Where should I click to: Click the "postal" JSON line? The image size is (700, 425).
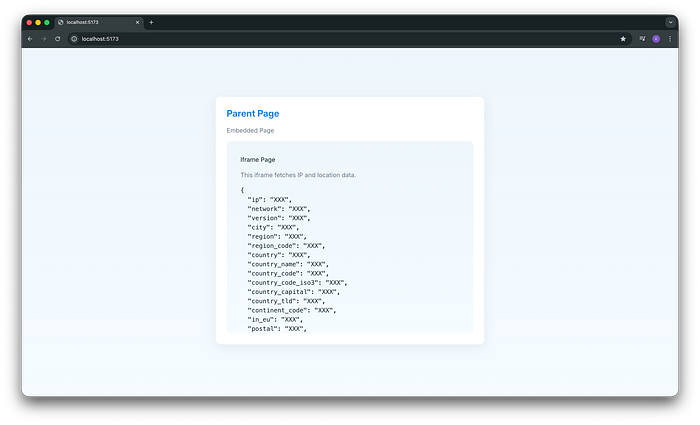coord(277,329)
